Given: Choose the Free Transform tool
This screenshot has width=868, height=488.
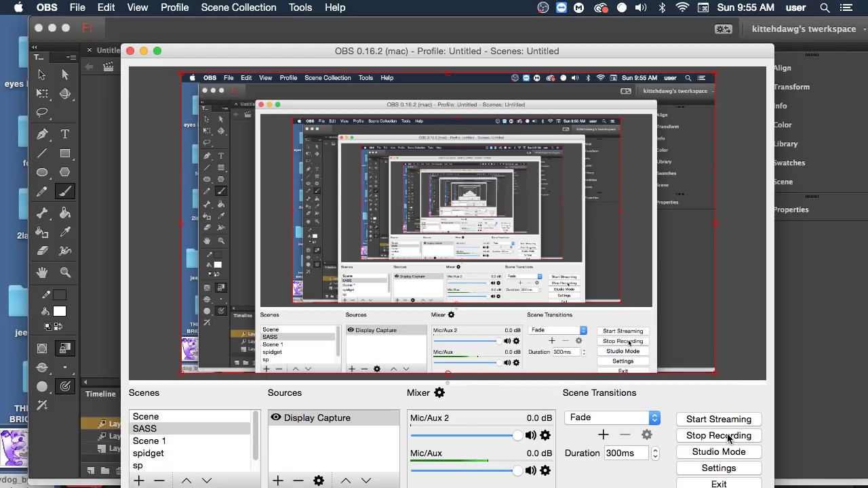Looking at the screenshot, I should coord(42,94).
